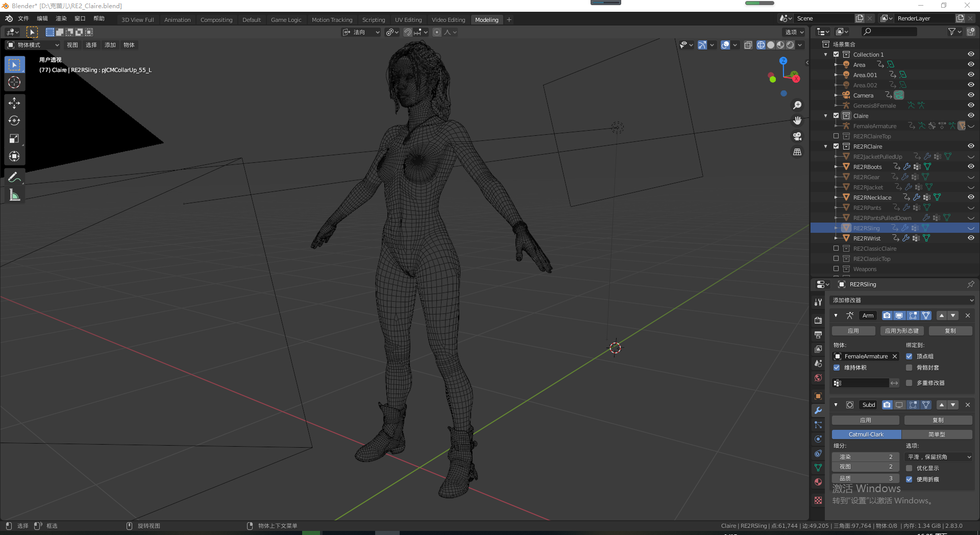Open the 添加修改器 (add modifier) dropdown
The width and height of the screenshot is (980, 535).
[x=902, y=300]
